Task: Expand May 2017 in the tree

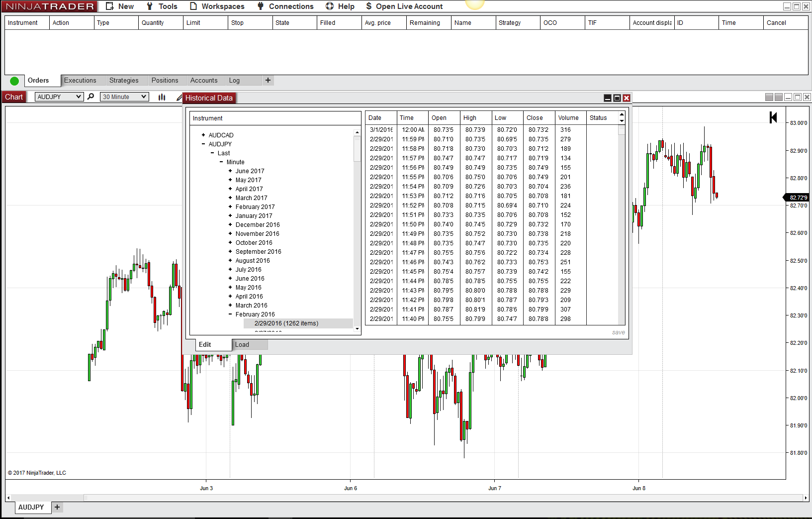Action: pos(230,180)
